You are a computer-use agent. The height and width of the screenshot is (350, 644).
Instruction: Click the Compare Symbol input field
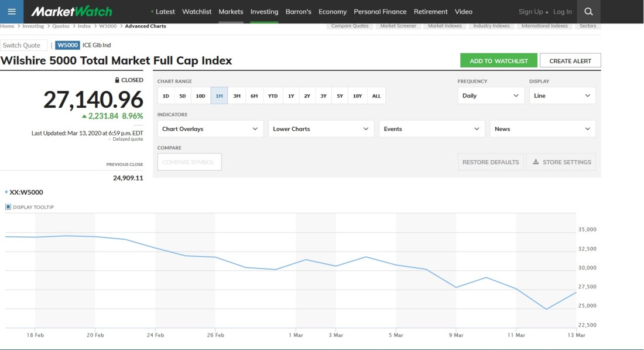[189, 162]
